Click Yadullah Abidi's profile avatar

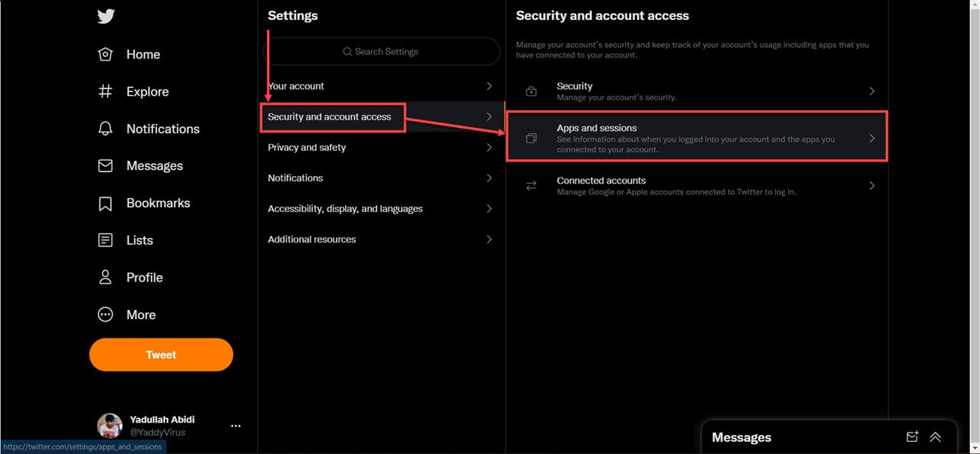point(109,425)
